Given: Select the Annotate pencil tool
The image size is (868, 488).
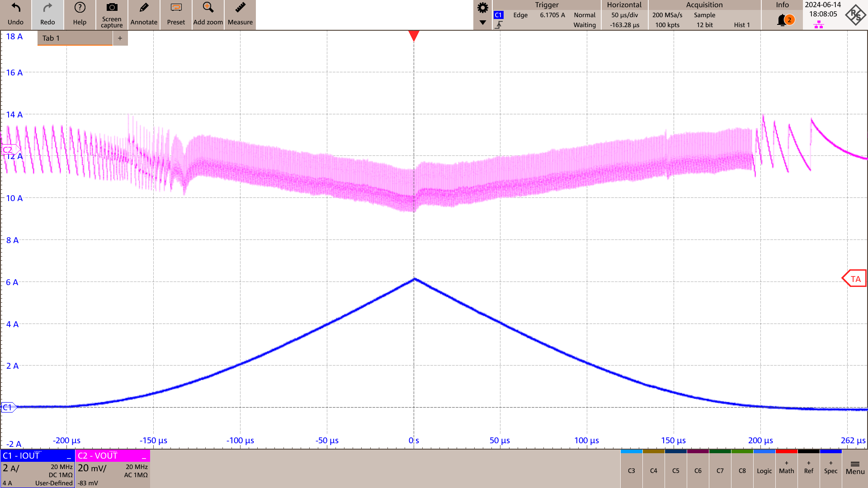Looking at the screenshot, I should coord(144,8).
